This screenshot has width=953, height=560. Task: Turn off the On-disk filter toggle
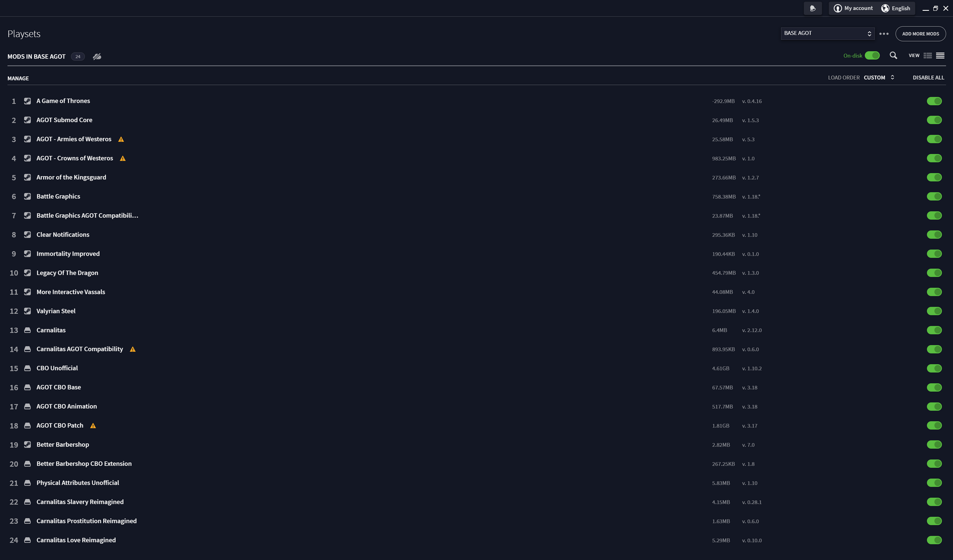(x=872, y=56)
